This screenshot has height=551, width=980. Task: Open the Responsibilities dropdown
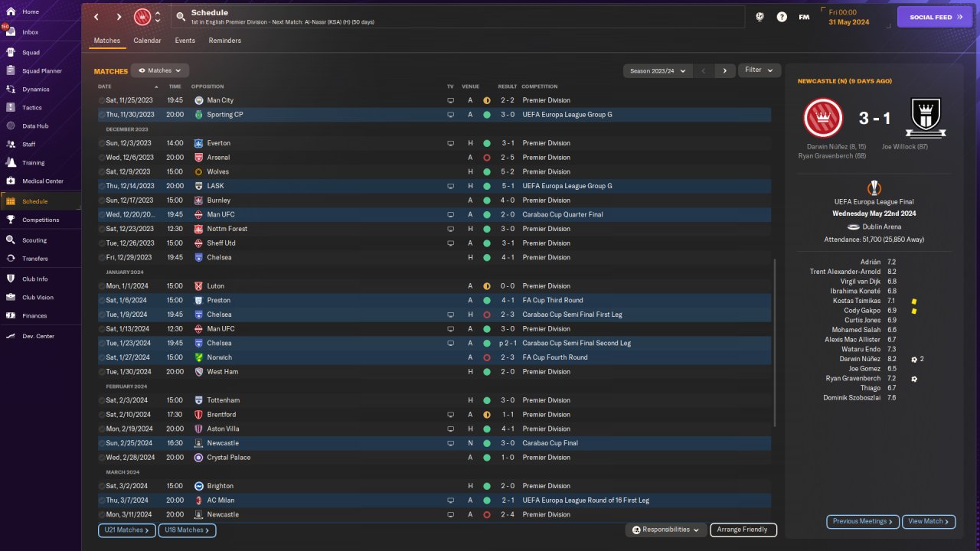coord(665,530)
